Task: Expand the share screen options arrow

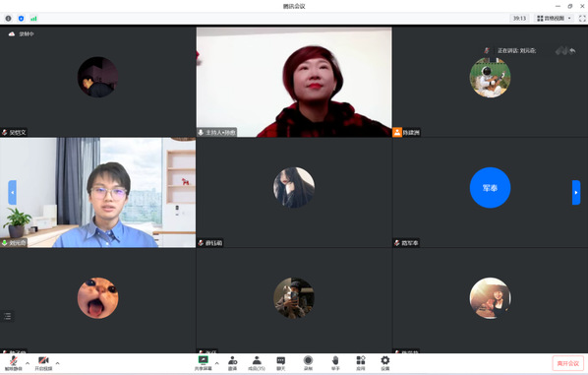Action: [x=216, y=363]
